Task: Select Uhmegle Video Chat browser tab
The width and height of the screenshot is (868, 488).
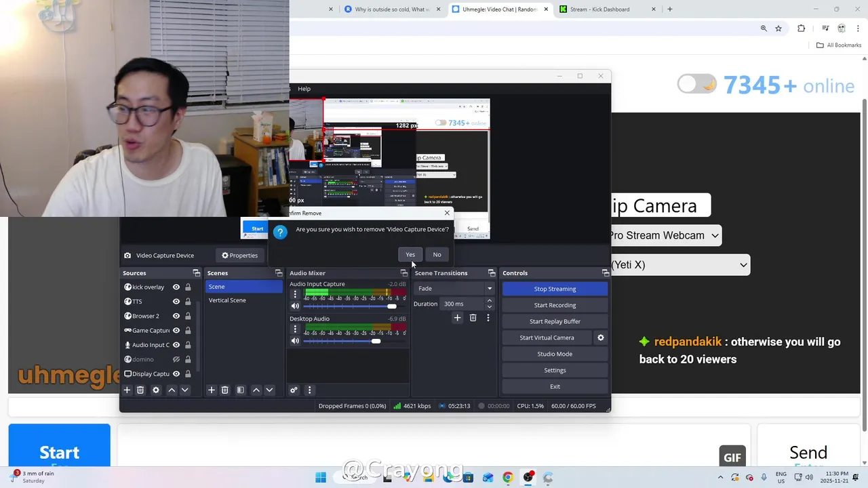Action: click(499, 9)
